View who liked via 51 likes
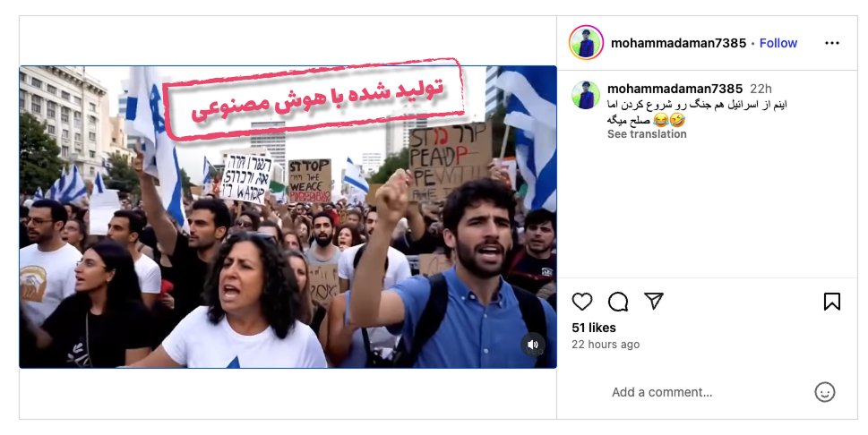 [x=593, y=328]
